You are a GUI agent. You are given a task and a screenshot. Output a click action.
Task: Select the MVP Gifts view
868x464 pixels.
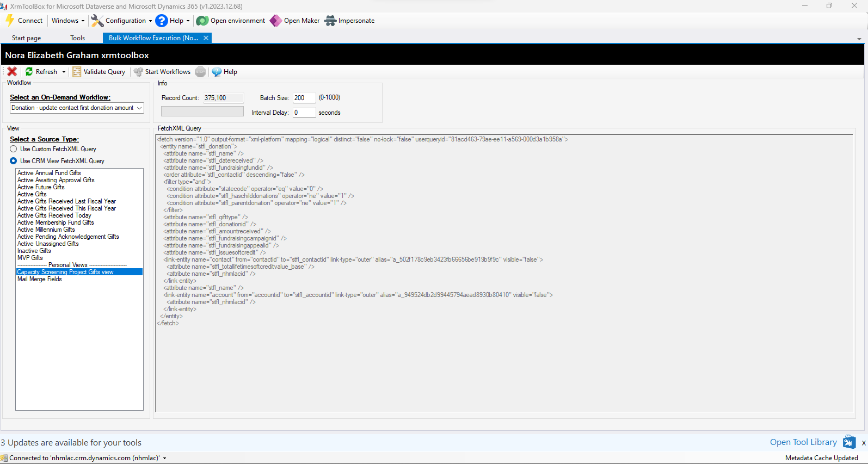[30, 258]
